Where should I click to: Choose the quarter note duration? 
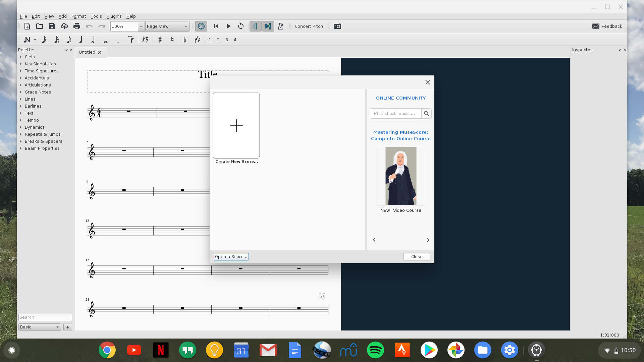[x=80, y=40]
